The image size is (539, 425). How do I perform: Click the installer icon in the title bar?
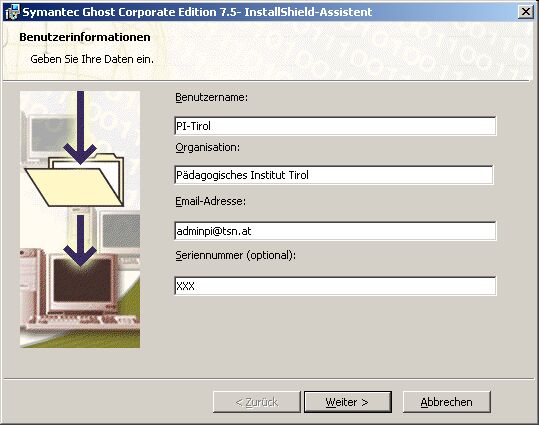click(12, 12)
